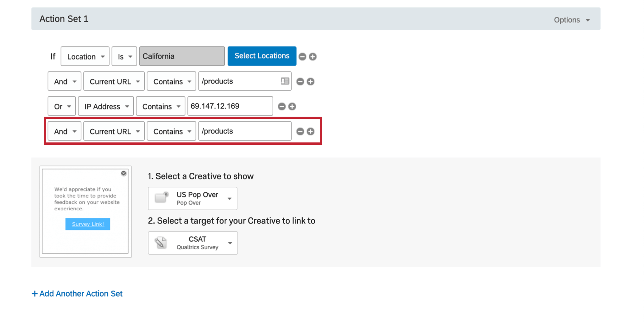Add condition after first Current URL row
The width and height of the screenshot is (644, 322).
(x=310, y=81)
